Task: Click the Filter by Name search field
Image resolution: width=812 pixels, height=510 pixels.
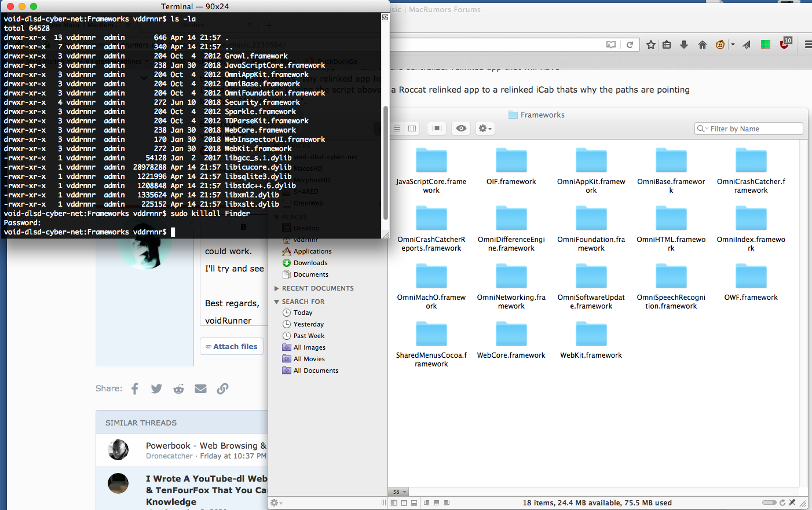Action: pyautogui.click(x=749, y=129)
